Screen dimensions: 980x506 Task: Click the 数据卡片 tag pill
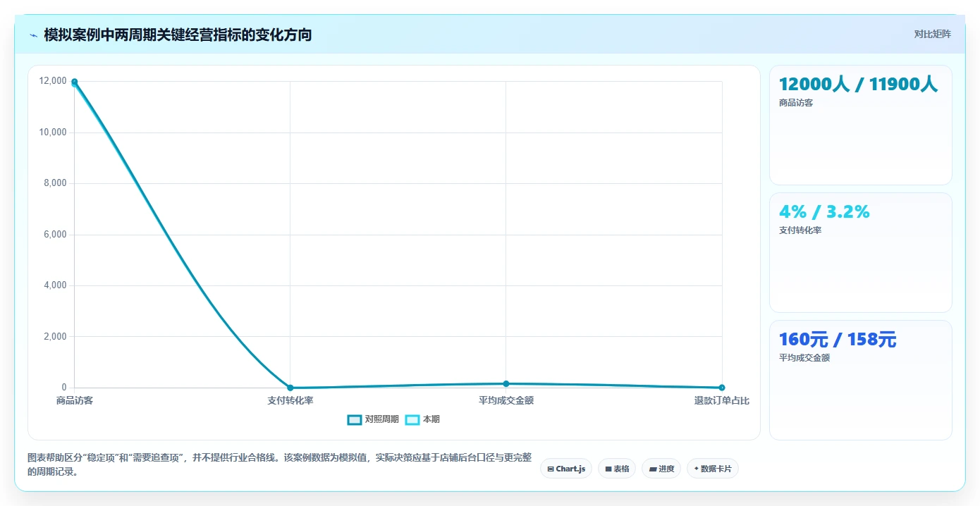(713, 469)
